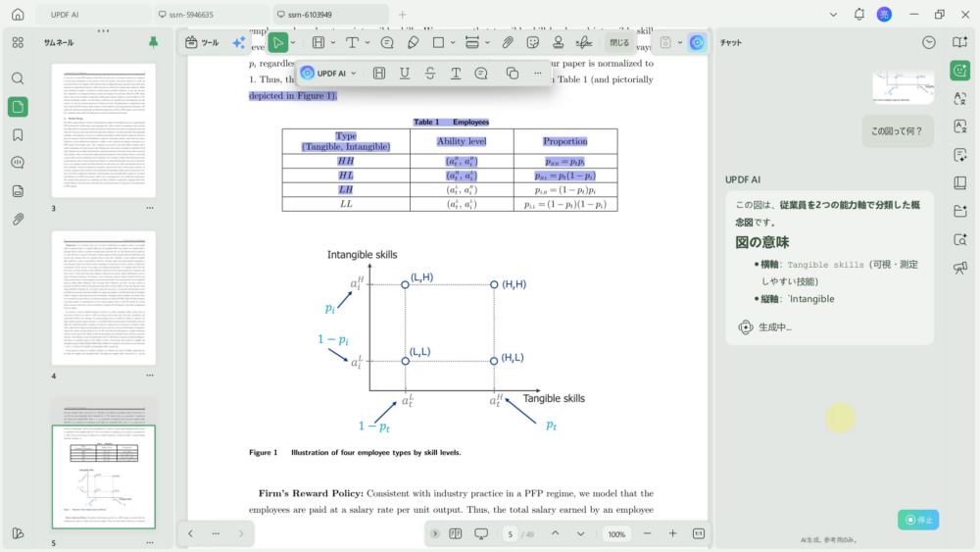Screen dimensions: 980x552
Task: Click the page number field showing 5
Action: [x=510, y=534]
